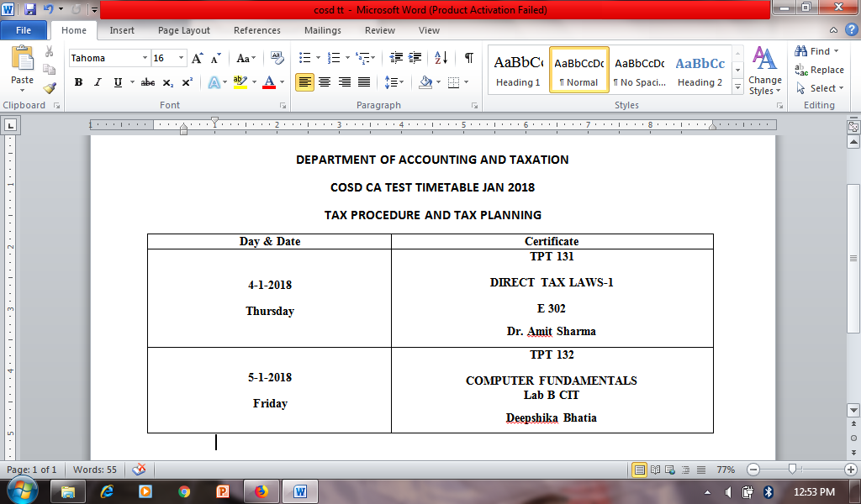Center align the text

click(x=325, y=82)
